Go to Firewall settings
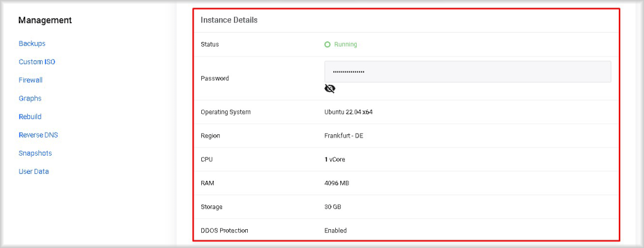Image resolution: width=644 pixels, height=248 pixels. click(30, 80)
